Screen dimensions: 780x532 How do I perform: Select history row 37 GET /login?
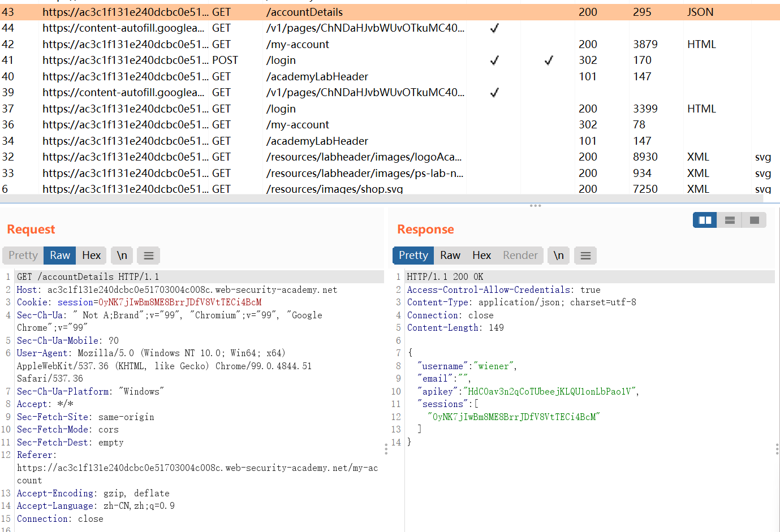[x=390, y=109]
